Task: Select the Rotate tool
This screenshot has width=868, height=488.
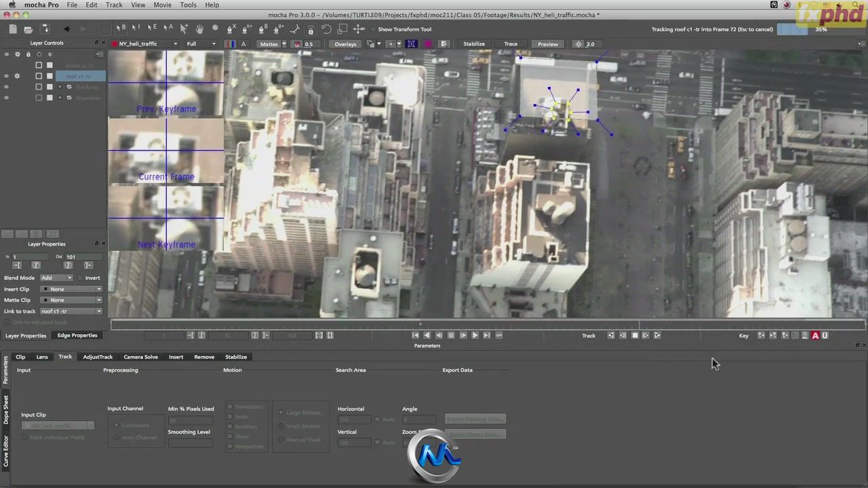Action: coord(327,29)
